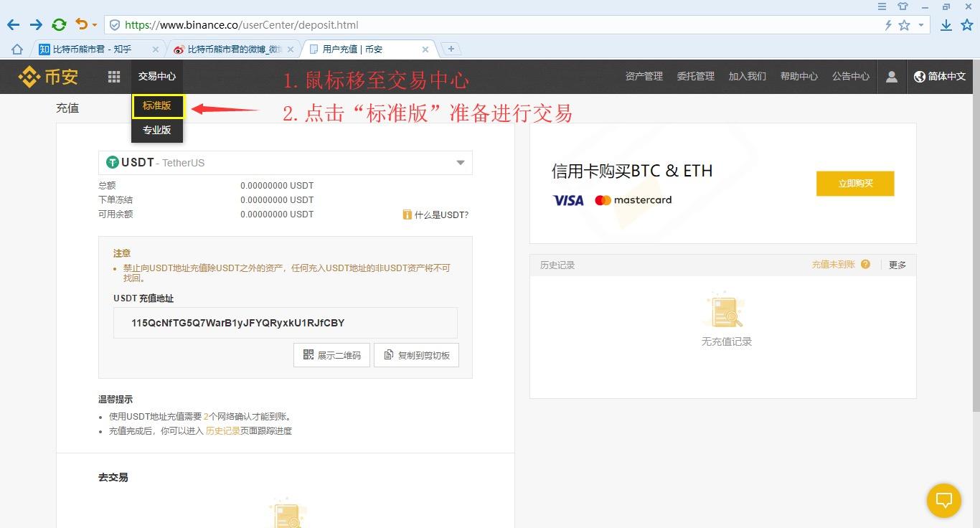Click 更多 in the 历史记录 panel
The image size is (980, 528).
(897, 265)
